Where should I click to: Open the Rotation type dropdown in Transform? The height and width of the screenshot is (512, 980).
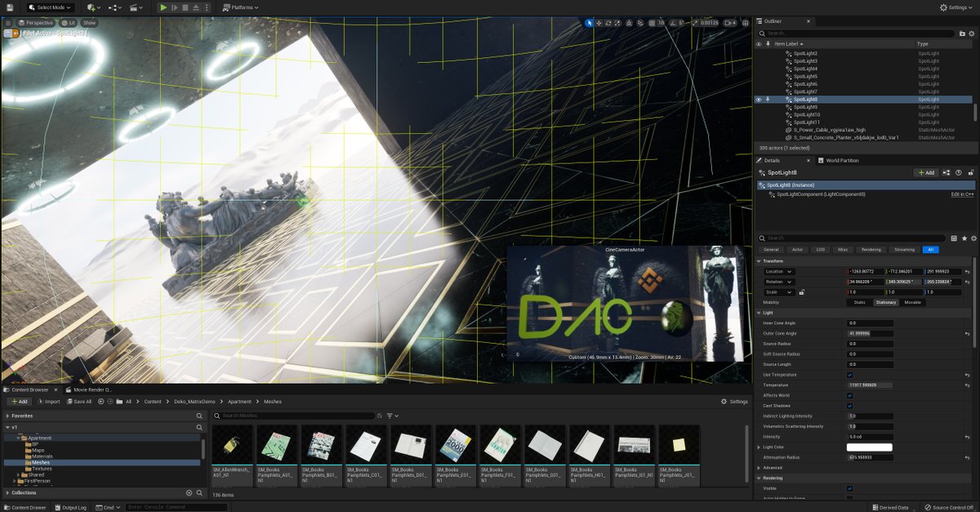779,282
